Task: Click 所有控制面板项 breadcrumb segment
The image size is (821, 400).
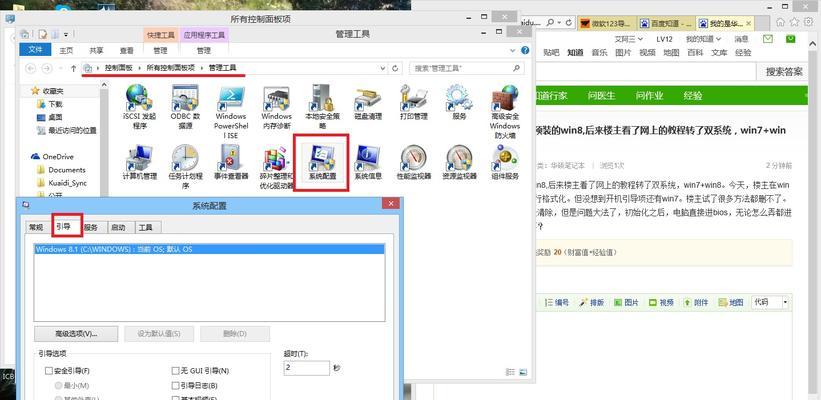Action: click(x=171, y=68)
